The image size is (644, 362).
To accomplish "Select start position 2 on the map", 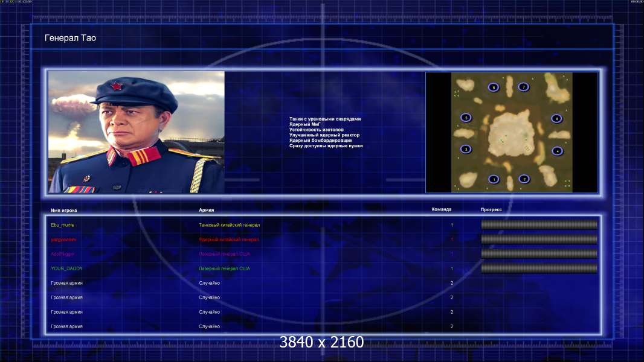I will 524,179.
